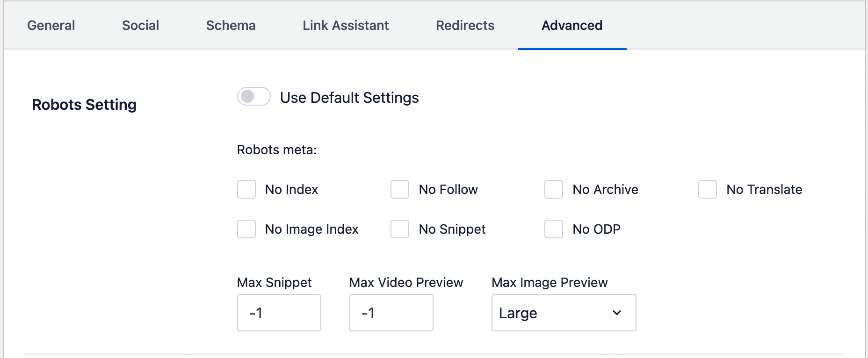The width and height of the screenshot is (868, 358).
Task: Click the No Index label text
Action: click(291, 189)
